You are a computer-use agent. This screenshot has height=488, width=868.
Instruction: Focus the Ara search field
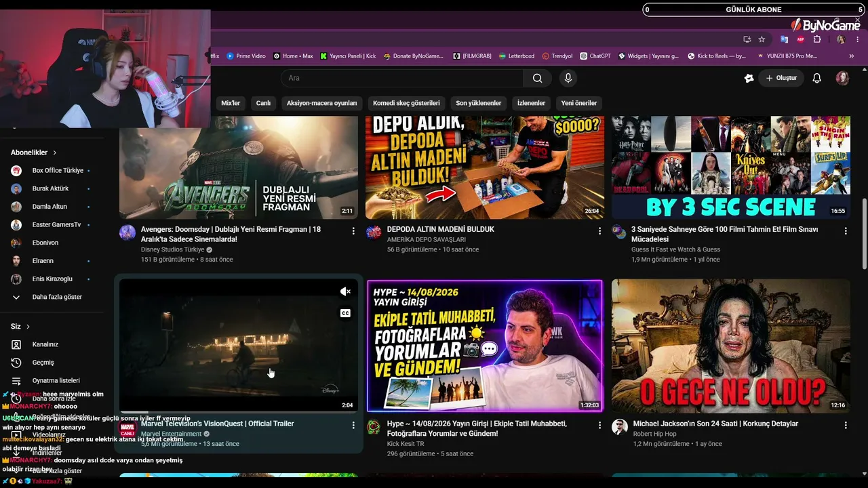[401, 78]
